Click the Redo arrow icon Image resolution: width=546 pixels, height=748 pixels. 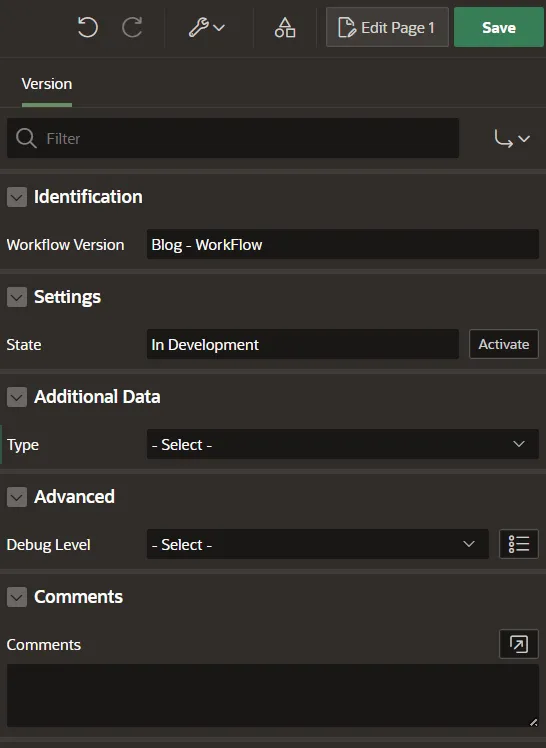coord(132,27)
